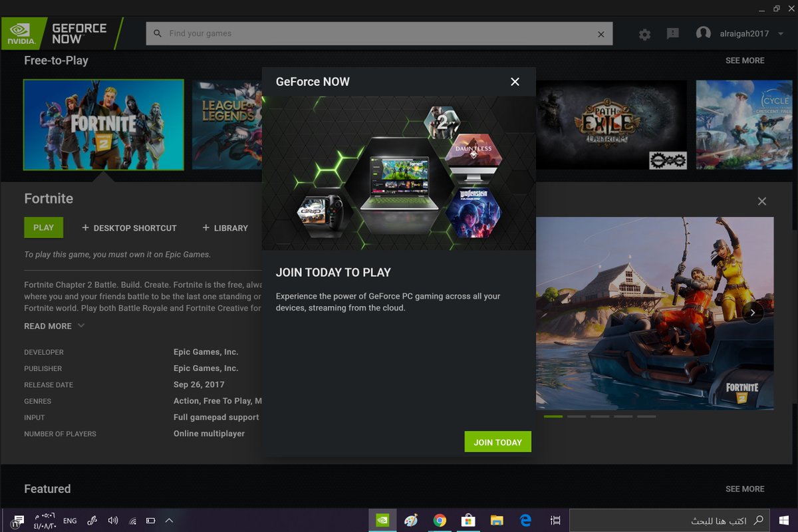Open the feedback notification icon
Image resolution: width=798 pixels, height=532 pixels.
pyautogui.click(x=673, y=33)
